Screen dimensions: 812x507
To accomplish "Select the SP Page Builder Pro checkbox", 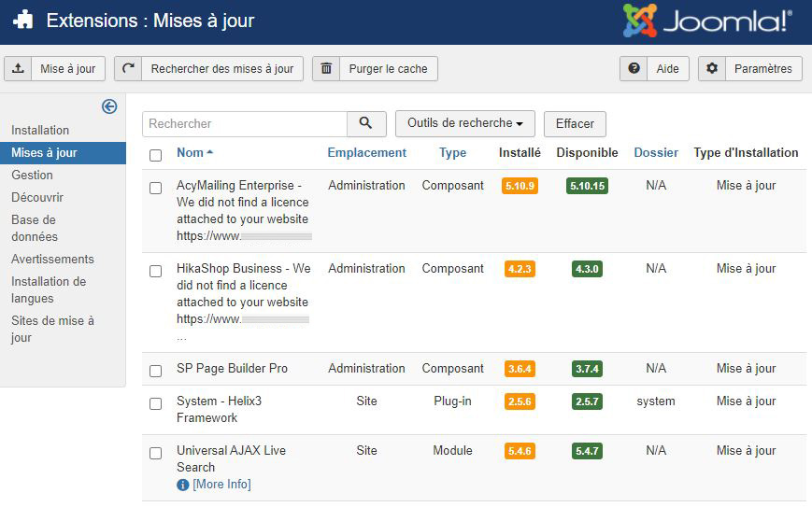I will pos(156,371).
